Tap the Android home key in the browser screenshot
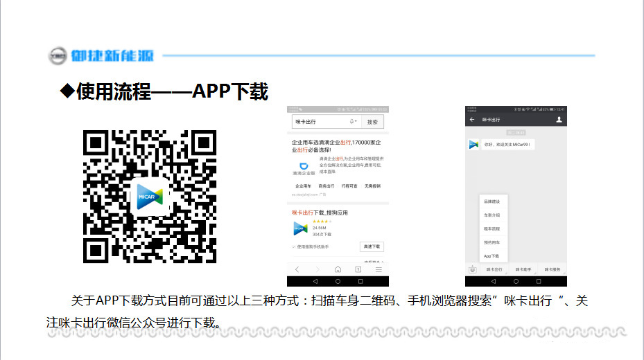Image resolution: width=644 pixels, height=360 pixels. click(x=338, y=281)
